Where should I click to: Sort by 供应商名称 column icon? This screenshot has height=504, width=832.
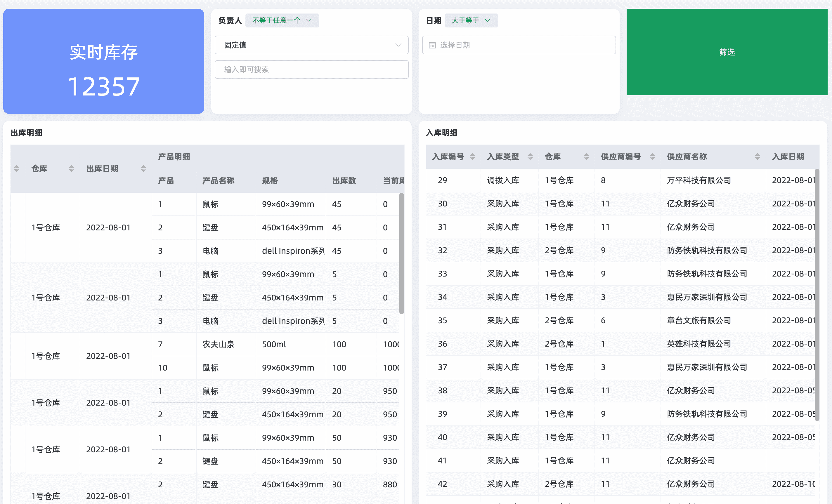coord(757,157)
